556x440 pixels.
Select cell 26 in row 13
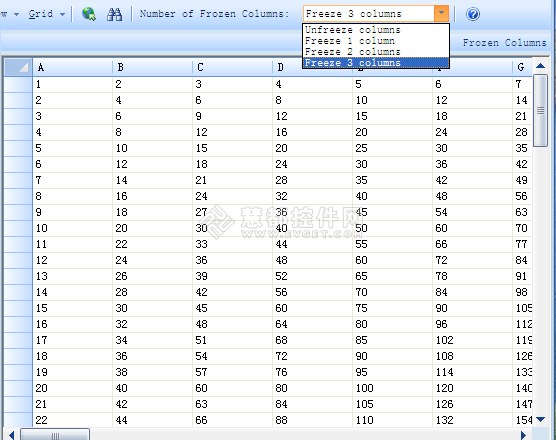(x=152, y=276)
